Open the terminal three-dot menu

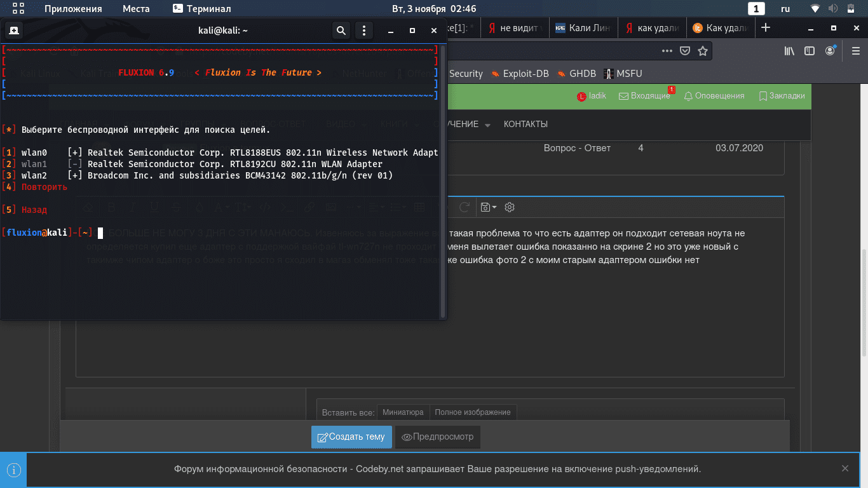click(x=363, y=30)
